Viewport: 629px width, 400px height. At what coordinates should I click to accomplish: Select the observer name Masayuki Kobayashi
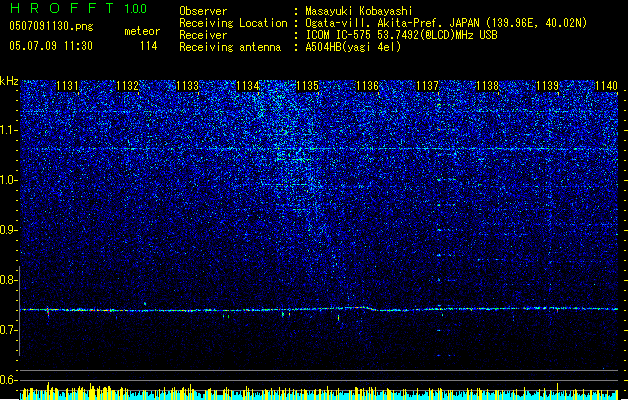pyautogui.click(x=359, y=11)
